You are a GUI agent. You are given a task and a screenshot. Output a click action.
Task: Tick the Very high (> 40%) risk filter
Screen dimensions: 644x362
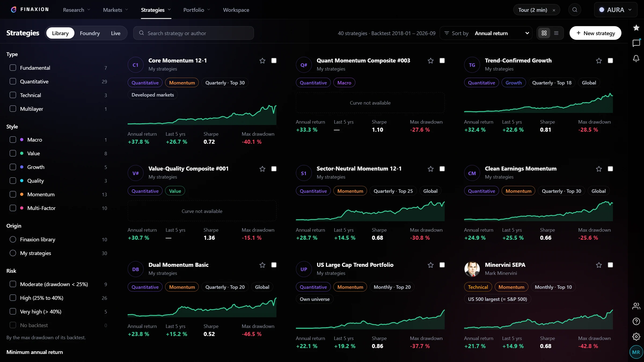click(x=13, y=311)
